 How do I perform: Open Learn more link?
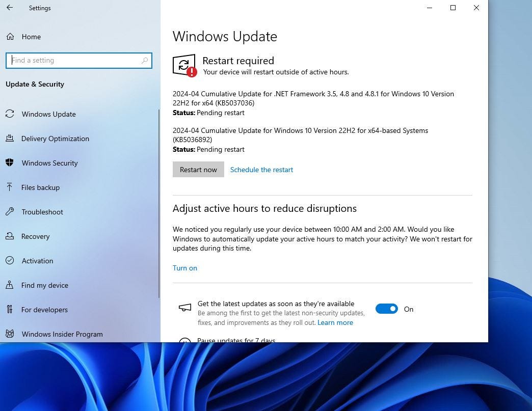[335, 322]
